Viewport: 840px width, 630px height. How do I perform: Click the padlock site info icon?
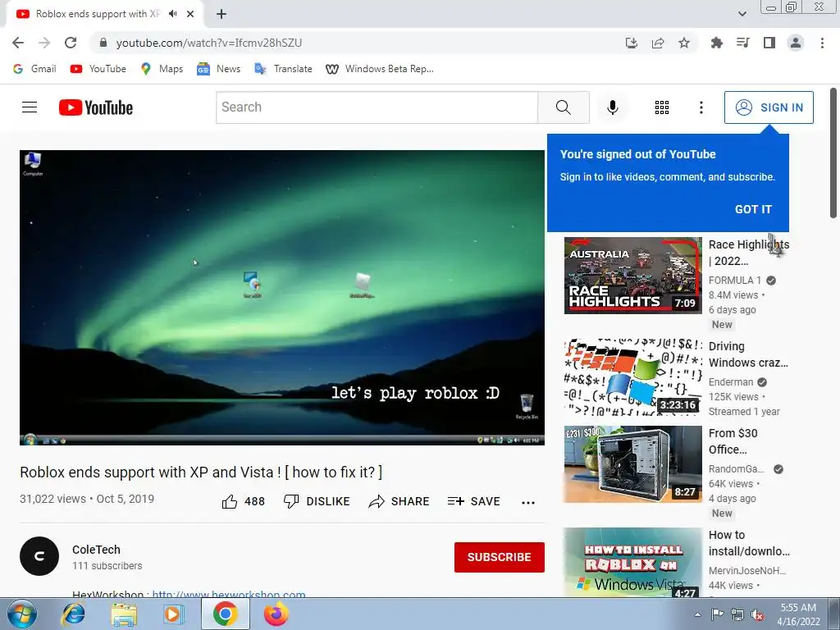point(103,43)
